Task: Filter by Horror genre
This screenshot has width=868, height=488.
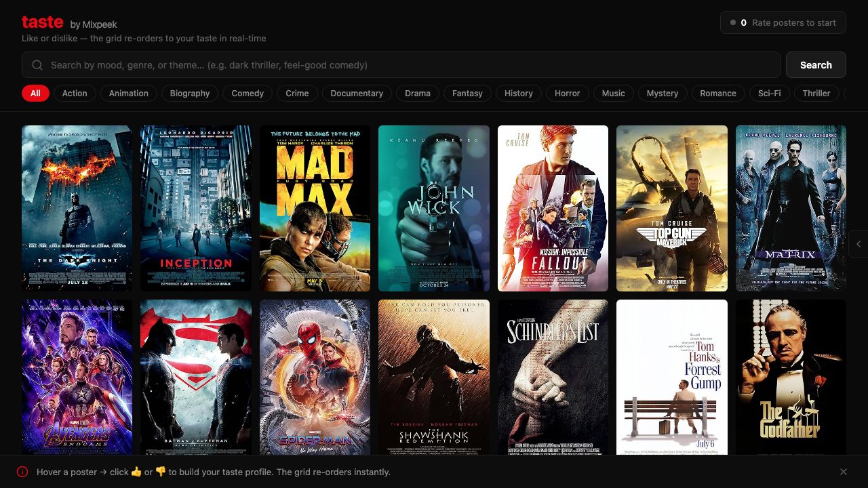Action: [568, 94]
